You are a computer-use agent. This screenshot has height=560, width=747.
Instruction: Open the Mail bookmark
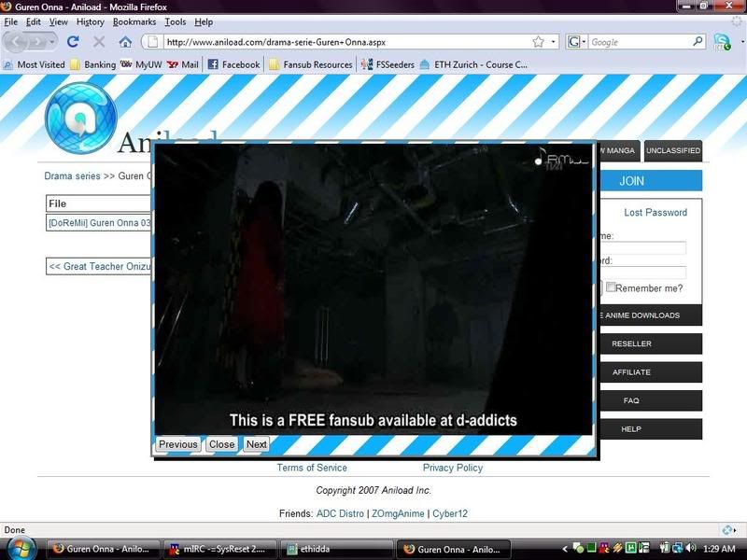click(x=182, y=64)
